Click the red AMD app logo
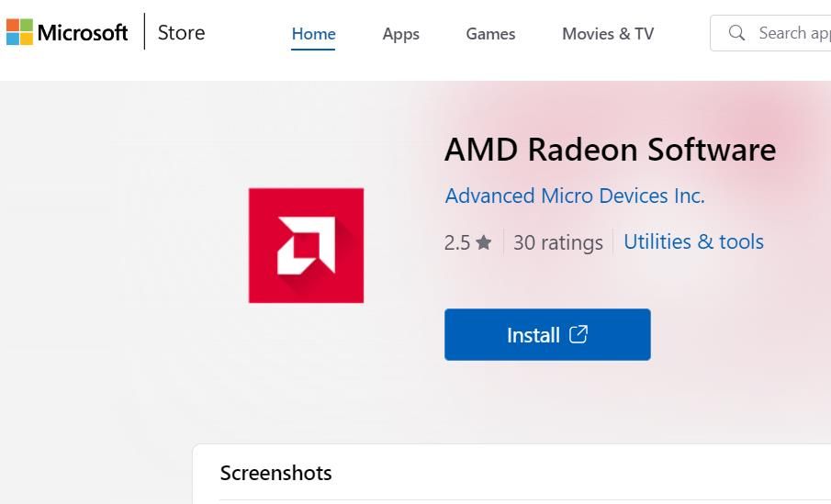Viewport: 831px width, 504px height. coord(306,245)
